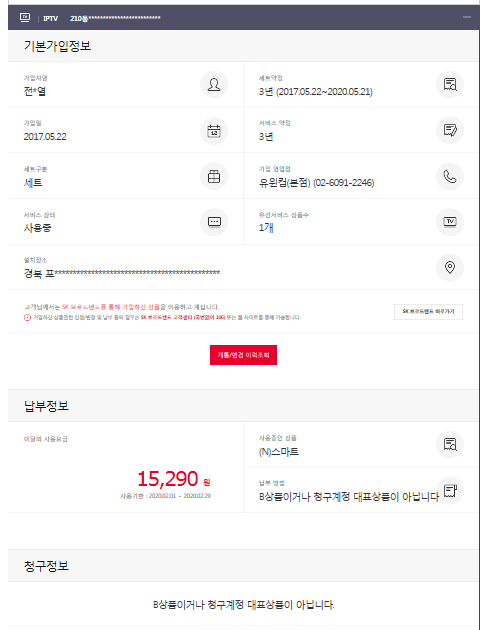
Task: Click the SK 브로드밴드 고객센터 link text
Action: pyautogui.click(x=183, y=317)
